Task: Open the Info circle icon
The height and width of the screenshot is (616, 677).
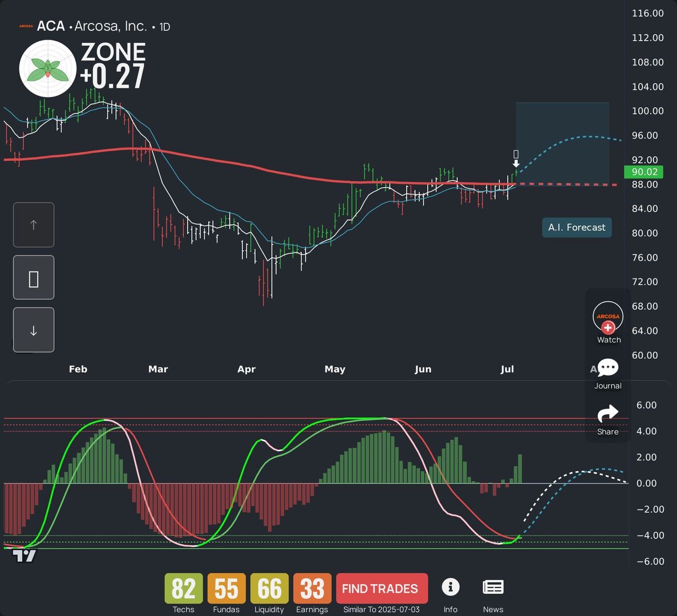Action: (451, 587)
